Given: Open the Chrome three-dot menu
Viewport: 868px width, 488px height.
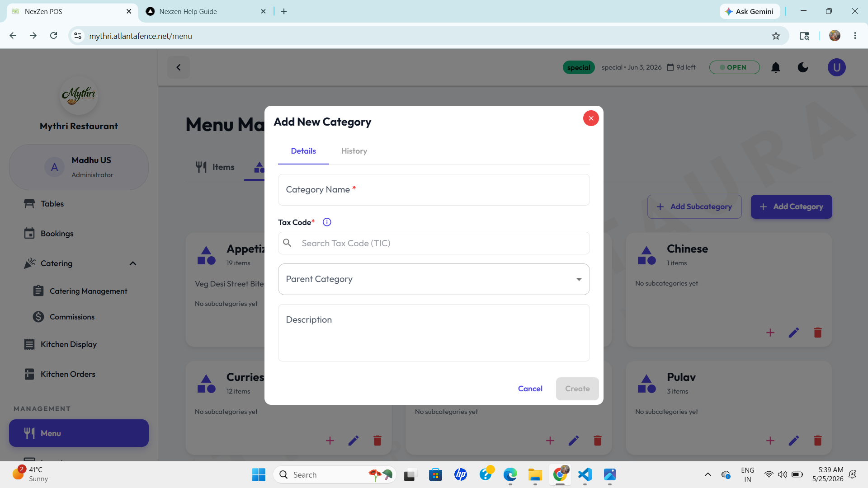Looking at the screenshot, I should pyautogui.click(x=854, y=36).
